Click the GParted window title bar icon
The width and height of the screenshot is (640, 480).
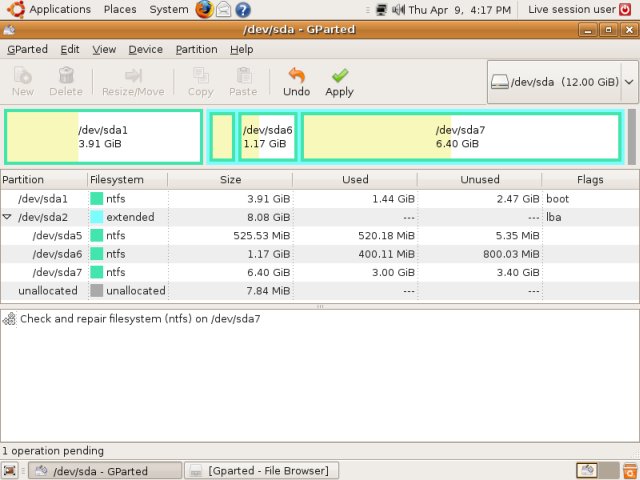pyautogui.click(x=9, y=29)
